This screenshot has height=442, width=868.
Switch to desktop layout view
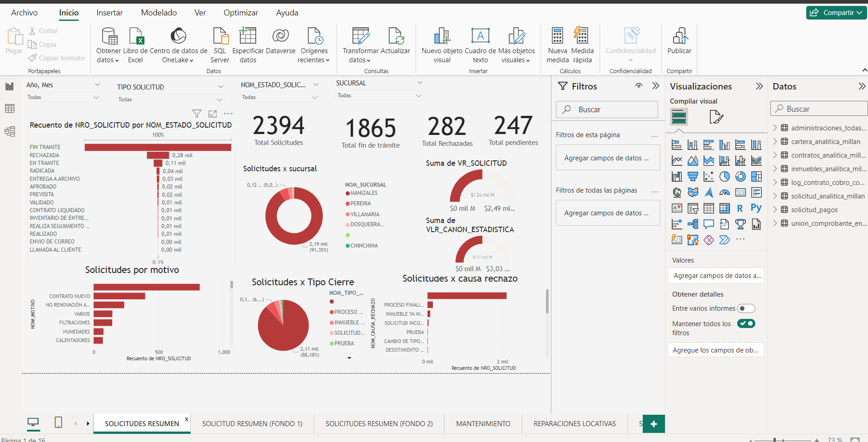[33, 422]
